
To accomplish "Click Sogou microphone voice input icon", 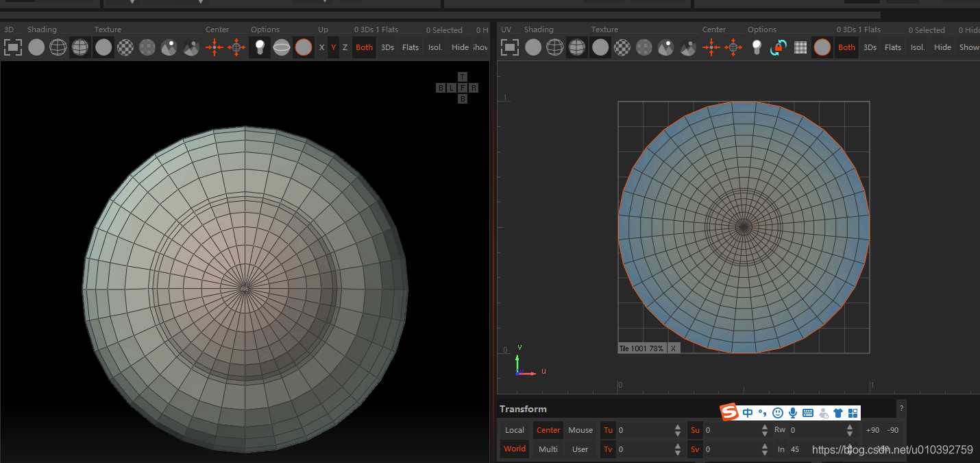I will click(793, 413).
